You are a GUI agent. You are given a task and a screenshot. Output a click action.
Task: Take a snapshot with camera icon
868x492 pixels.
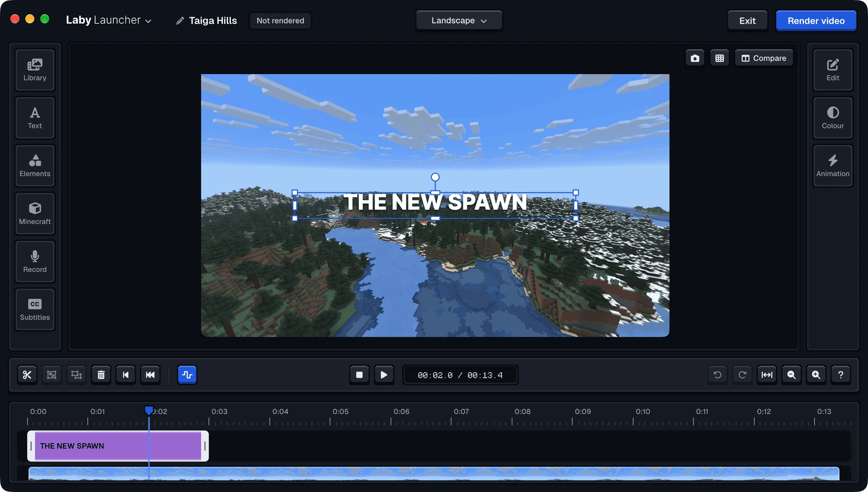click(695, 58)
